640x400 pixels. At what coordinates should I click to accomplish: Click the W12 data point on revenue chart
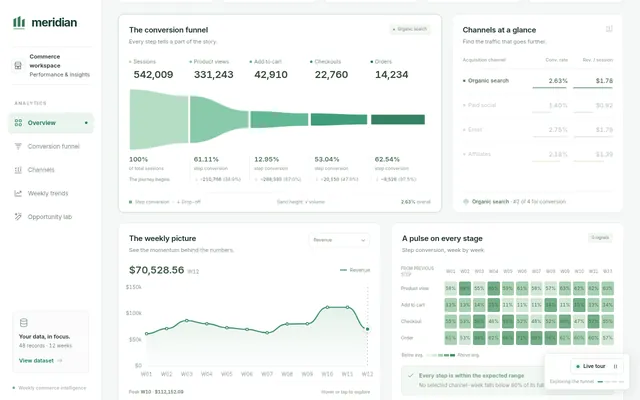(x=367, y=329)
